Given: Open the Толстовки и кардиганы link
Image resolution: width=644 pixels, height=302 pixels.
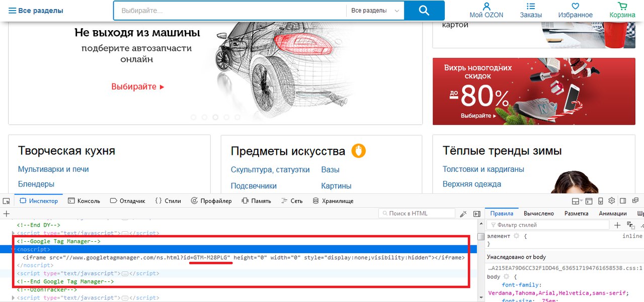Looking at the screenshot, I should tap(484, 169).
